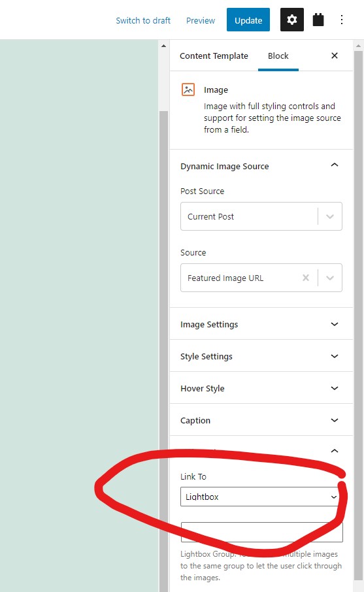Expand the Hover Style section
The image size is (364, 592).
pos(261,388)
